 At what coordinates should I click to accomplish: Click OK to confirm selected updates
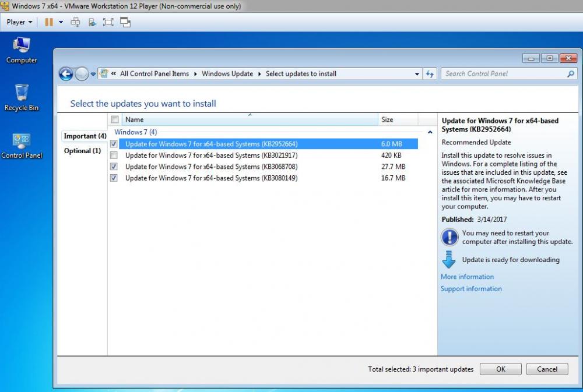pos(500,369)
